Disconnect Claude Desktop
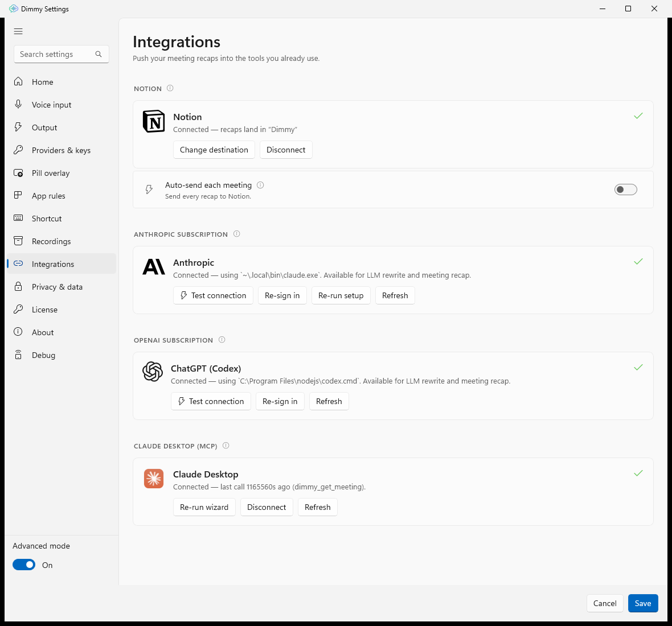The height and width of the screenshot is (626, 672). click(x=266, y=506)
